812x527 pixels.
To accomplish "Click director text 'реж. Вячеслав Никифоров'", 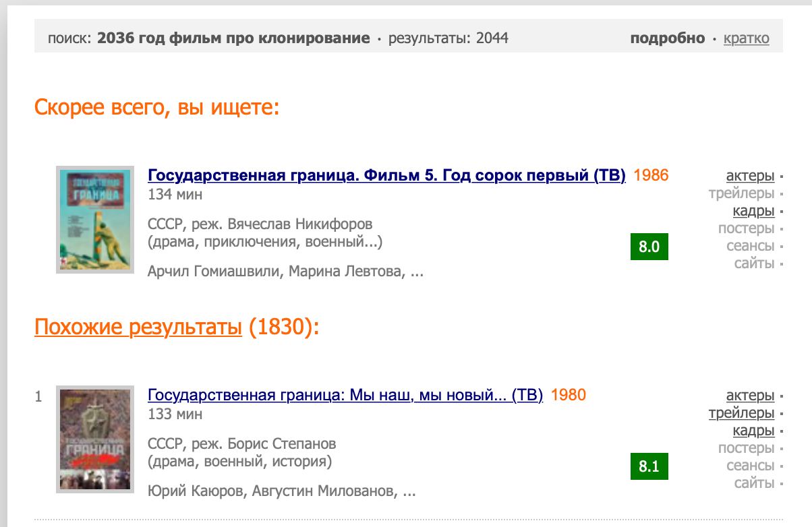I will [x=283, y=224].
